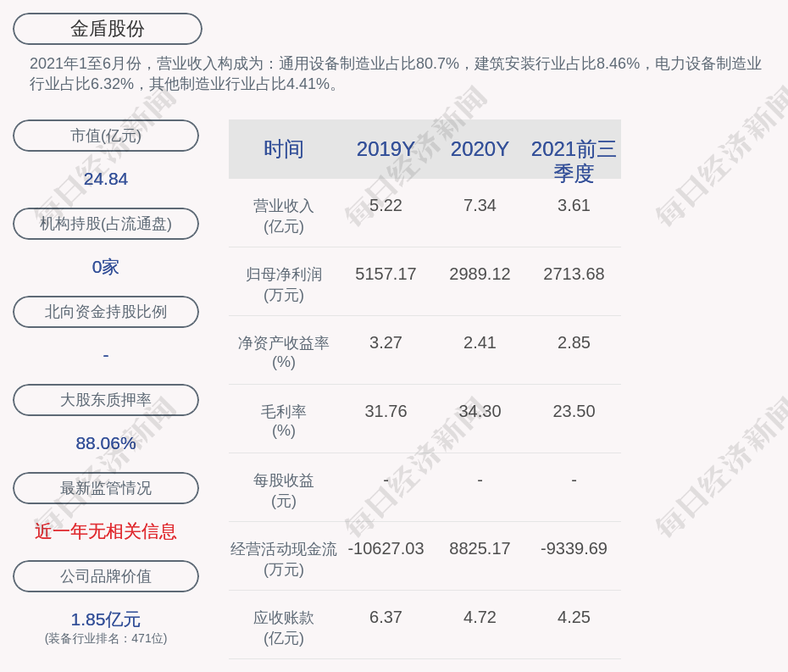The height and width of the screenshot is (672, 788).
Task: Select gross margin value 34.30
Action: [480, 411]
